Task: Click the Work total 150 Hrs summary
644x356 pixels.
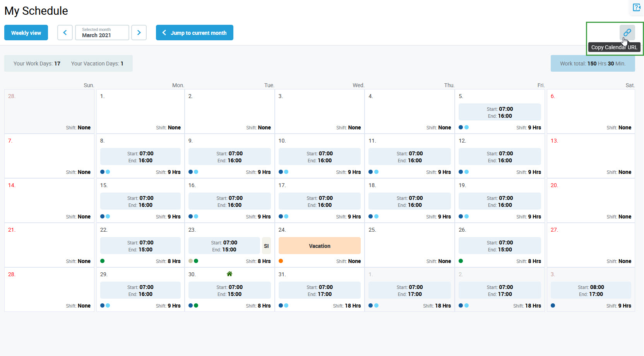Action: pyautogui.click(x=593, y=64)
